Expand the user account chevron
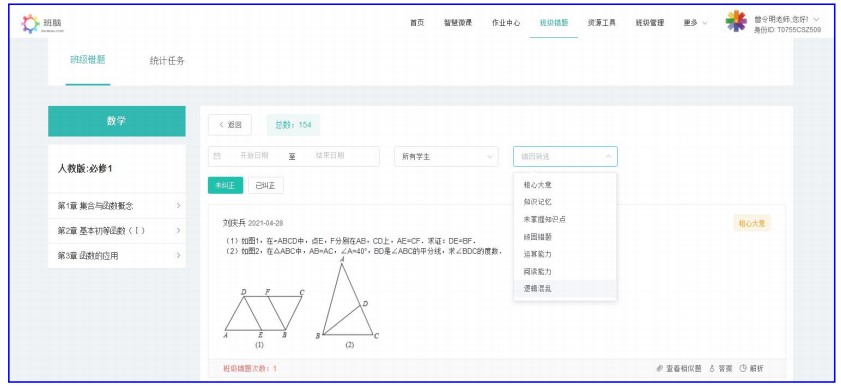This screenshot has width=841, height=389. click(816, 19)
